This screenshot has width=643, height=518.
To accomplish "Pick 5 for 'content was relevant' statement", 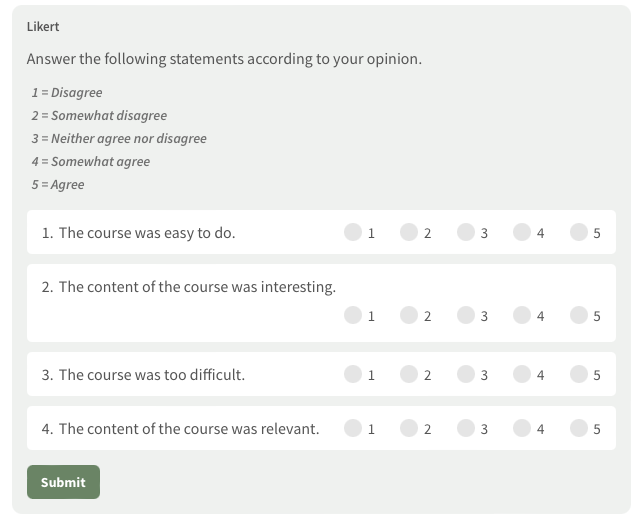I will click(x=579, y=428).
